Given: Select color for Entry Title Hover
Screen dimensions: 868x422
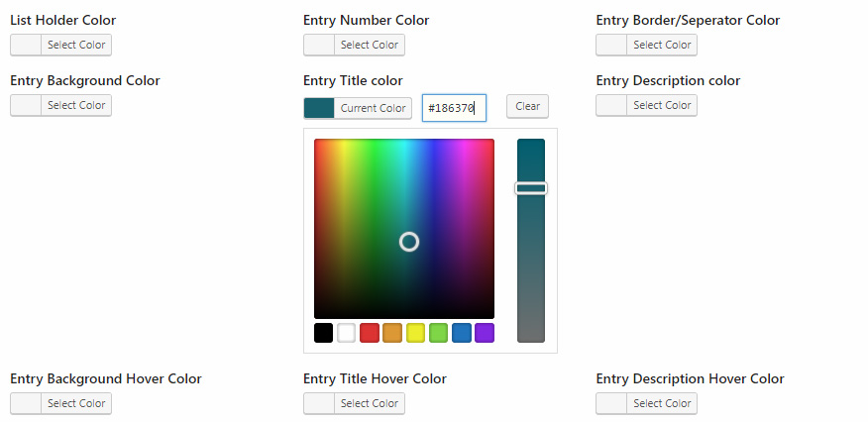Looking at the screenshot, I should [354, 403].
